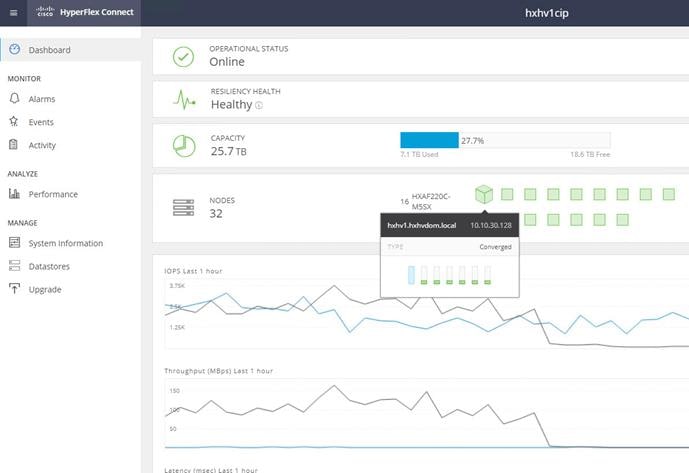
Task: Click the 7.1 TB Used label
Action: coord(419,154)
